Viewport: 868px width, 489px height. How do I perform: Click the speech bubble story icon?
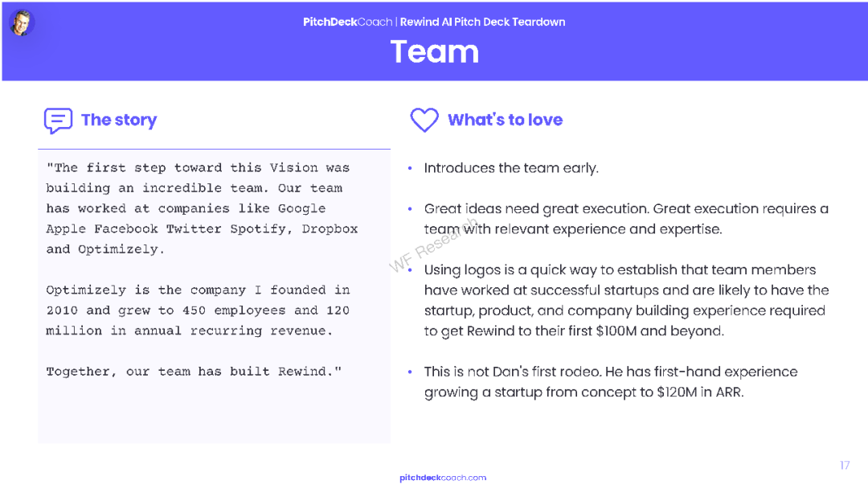(58, 120)
